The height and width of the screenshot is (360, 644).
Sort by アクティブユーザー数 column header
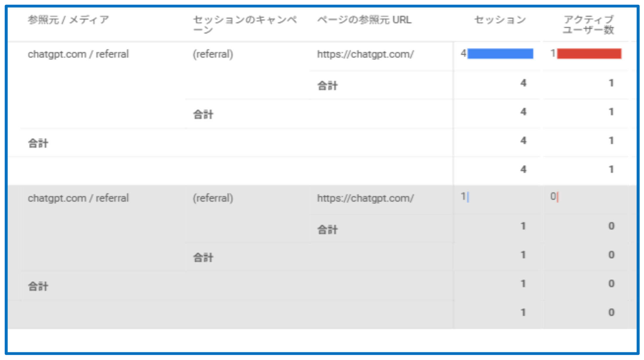[x=588, y=25]
